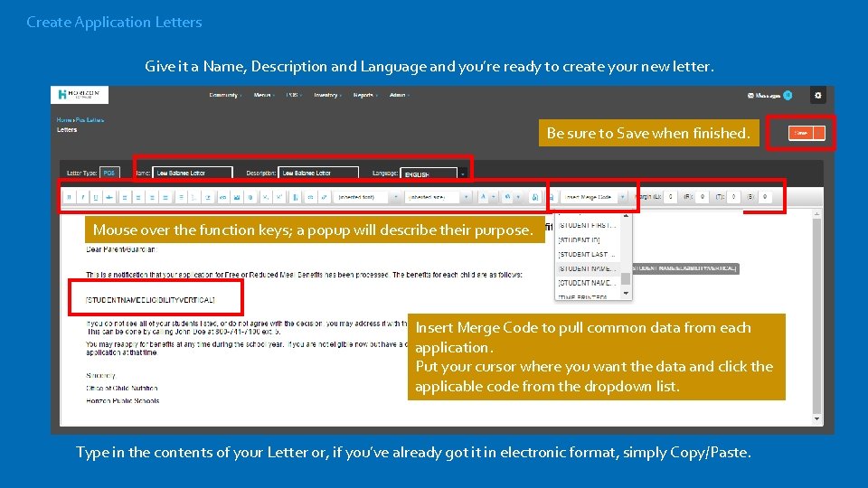This screenshot has height=488, width=868.
Task: Click the 'Dear Parent/Guardian' line
Action: (121, 249)
